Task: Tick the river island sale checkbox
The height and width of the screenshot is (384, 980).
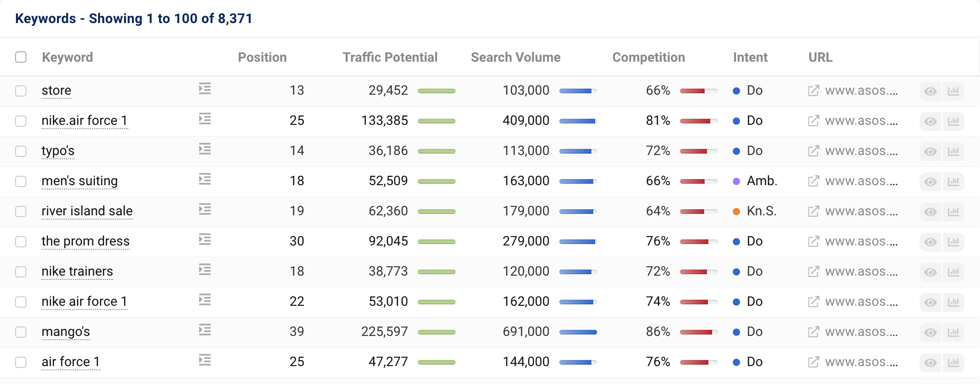Action: click(x=21, y=211)
